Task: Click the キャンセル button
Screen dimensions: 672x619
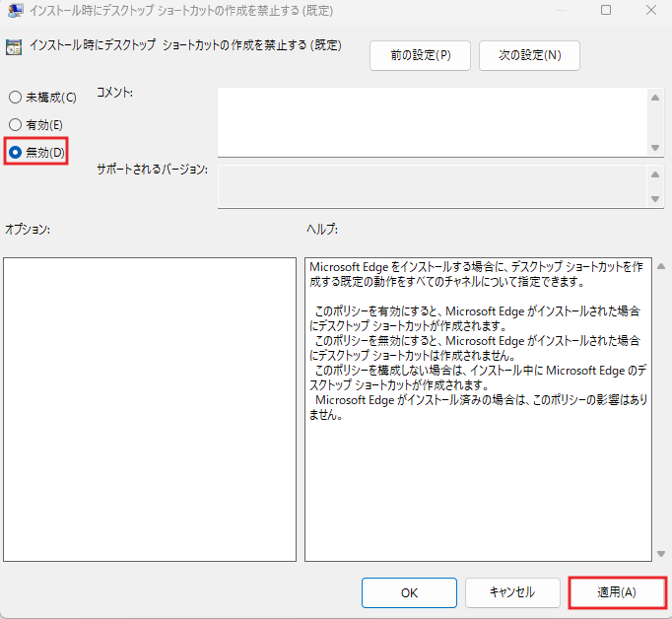Action: click(512, 592)
